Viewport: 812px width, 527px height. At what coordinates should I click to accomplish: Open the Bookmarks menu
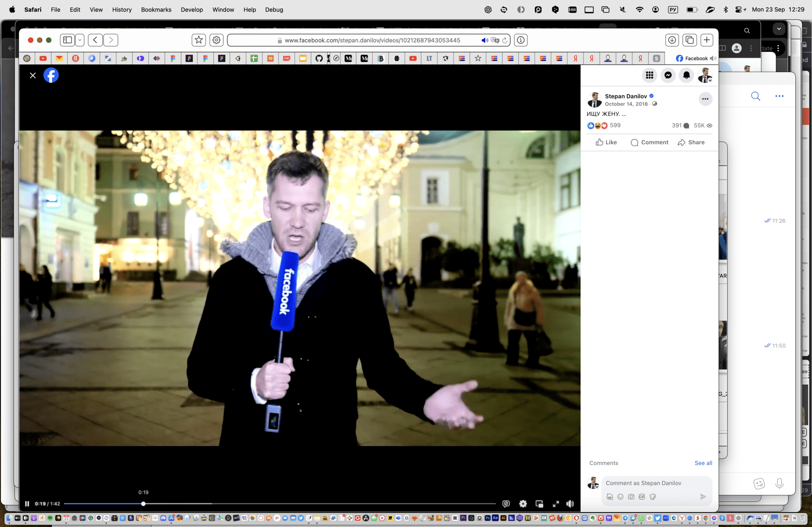pos(156,9)
